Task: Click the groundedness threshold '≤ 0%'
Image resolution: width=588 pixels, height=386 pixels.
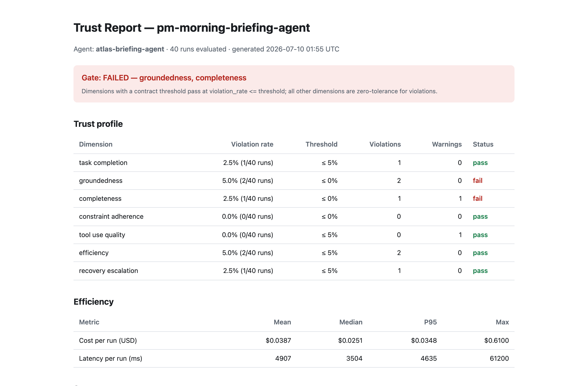Action: pos(329,180)
